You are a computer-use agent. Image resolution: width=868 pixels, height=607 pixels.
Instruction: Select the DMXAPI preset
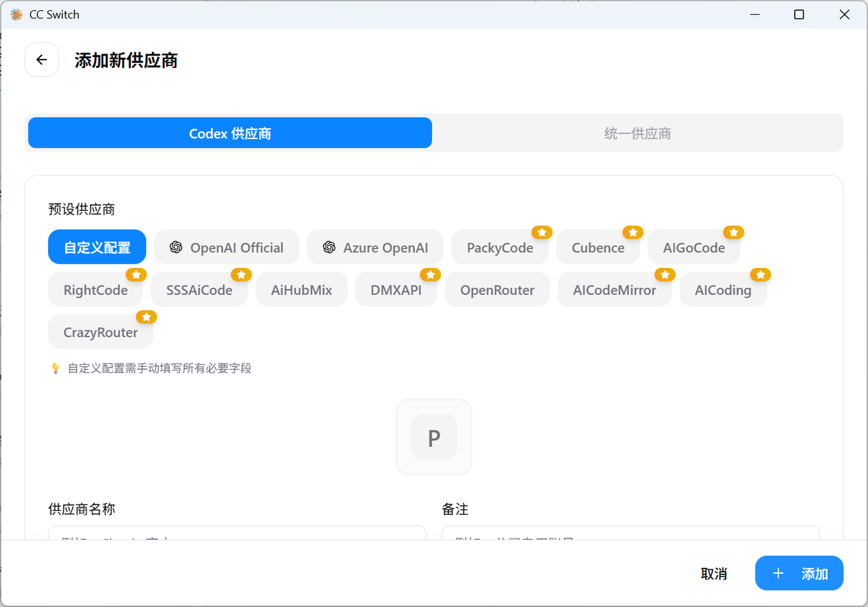click(x=396, y=290)
